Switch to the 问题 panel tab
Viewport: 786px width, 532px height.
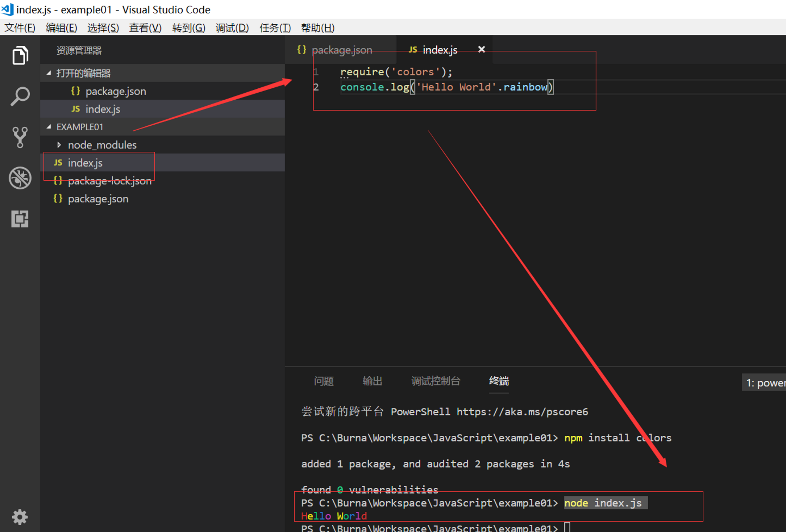(324, 381)
